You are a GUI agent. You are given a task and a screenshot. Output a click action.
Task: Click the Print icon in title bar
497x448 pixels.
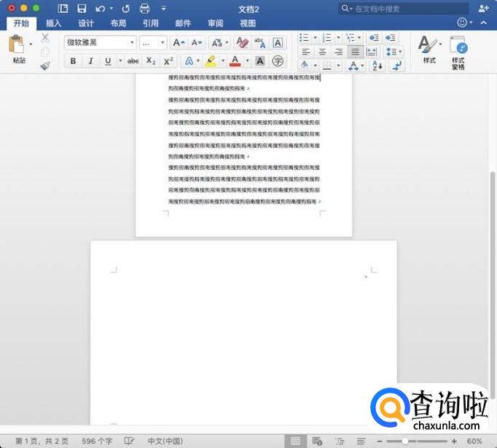tap(144, 8)
